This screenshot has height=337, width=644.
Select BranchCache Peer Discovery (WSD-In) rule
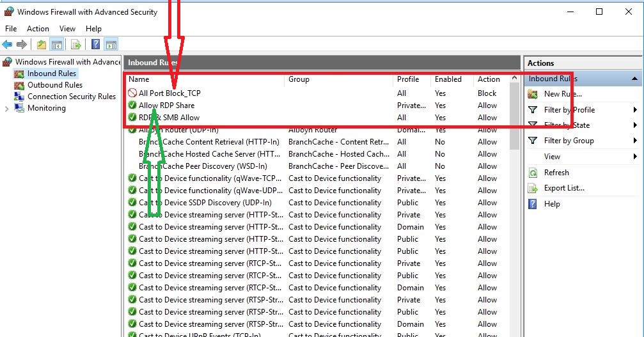click(203, 166)
